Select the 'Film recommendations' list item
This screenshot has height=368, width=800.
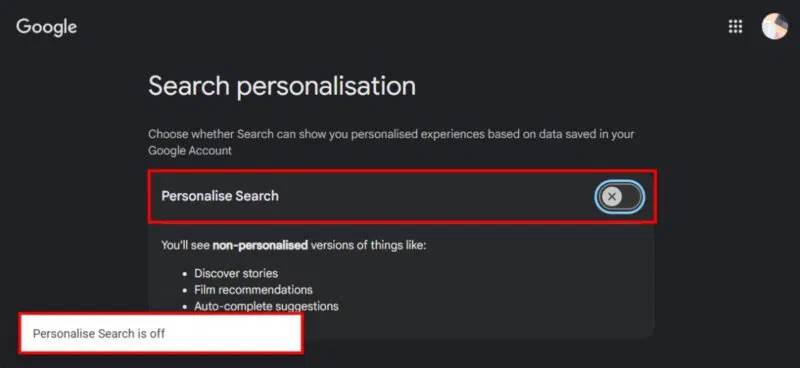(x=253, y=290)
